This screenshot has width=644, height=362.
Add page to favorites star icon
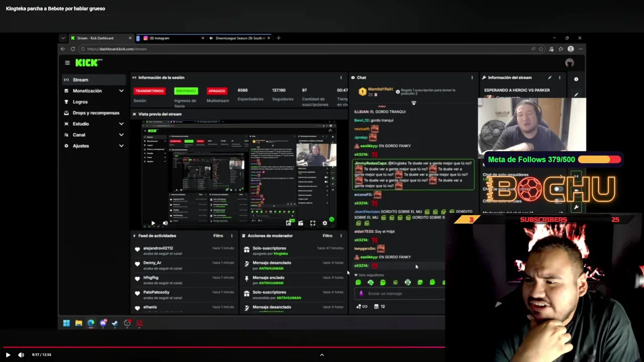pos(541,49)
